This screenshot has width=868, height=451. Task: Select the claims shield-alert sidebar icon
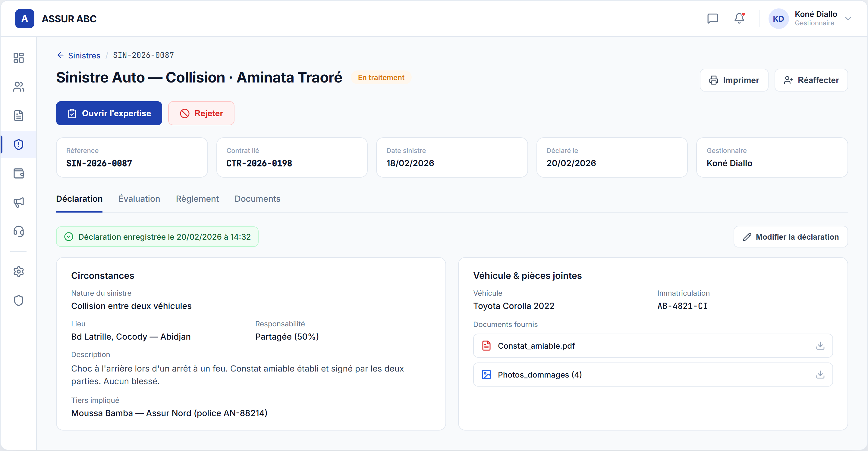[18, 145]
